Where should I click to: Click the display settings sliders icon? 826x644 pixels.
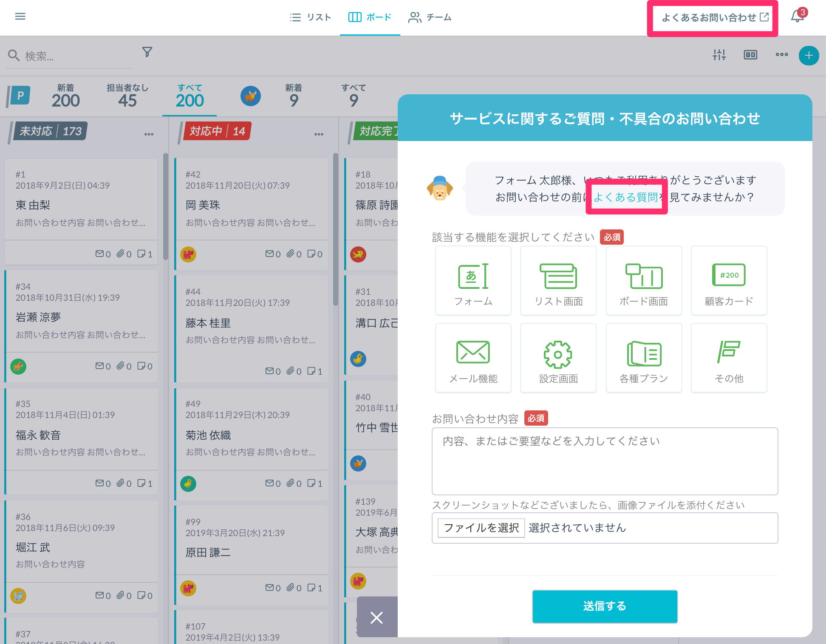[719, 55]
